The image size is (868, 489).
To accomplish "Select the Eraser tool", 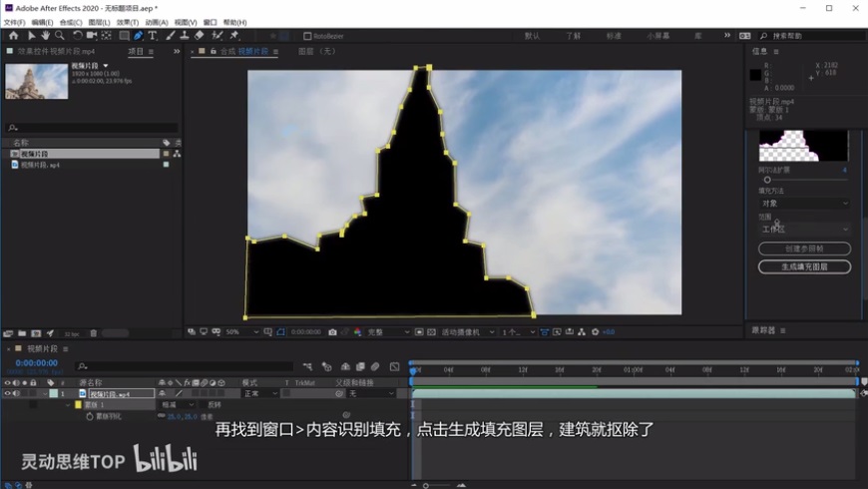I will (200, 36).
